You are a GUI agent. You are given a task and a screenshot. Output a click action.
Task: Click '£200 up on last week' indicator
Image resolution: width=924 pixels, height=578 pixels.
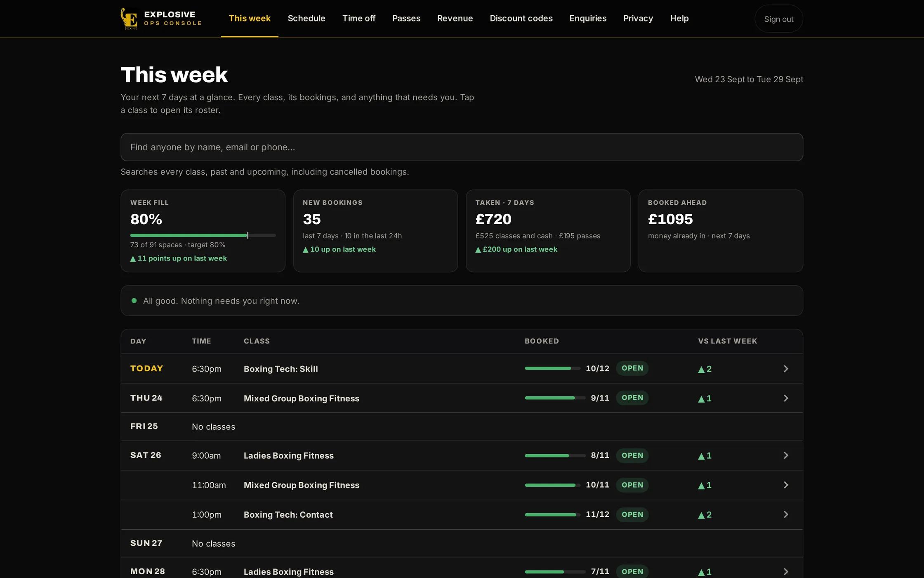tap(516, 249)
